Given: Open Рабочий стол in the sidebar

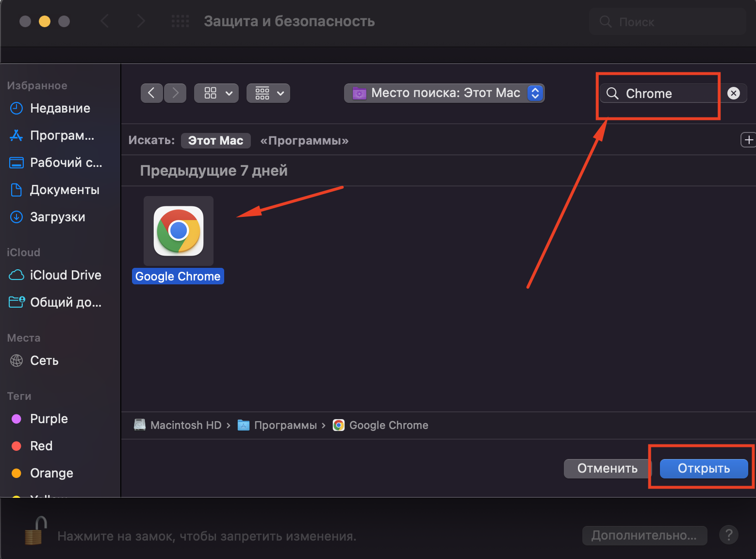Looking at the screenshot, I should pos(60,163).
